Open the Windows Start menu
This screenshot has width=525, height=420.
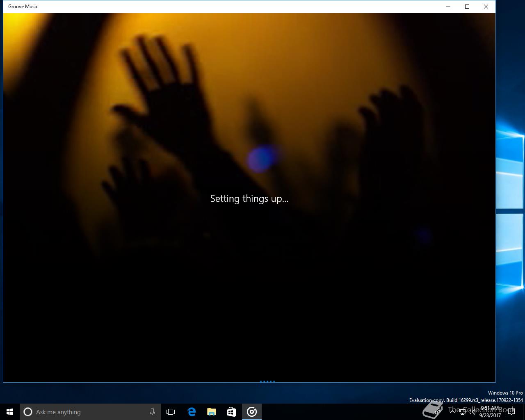[x=10, y=412]
